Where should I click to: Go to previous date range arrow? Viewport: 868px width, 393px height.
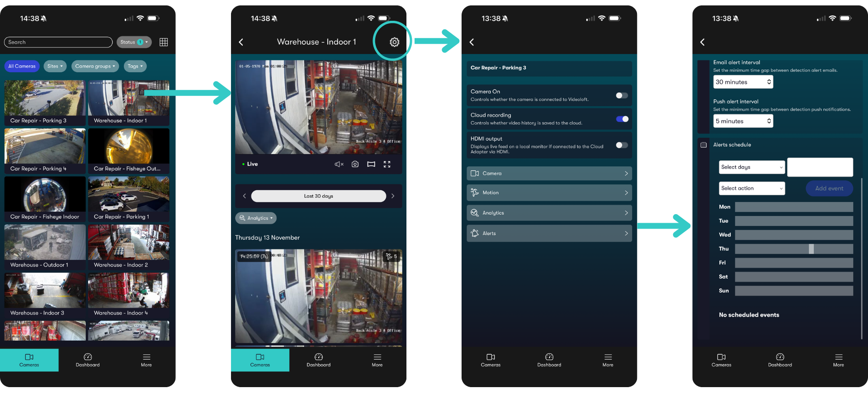(x=244, y=196)
